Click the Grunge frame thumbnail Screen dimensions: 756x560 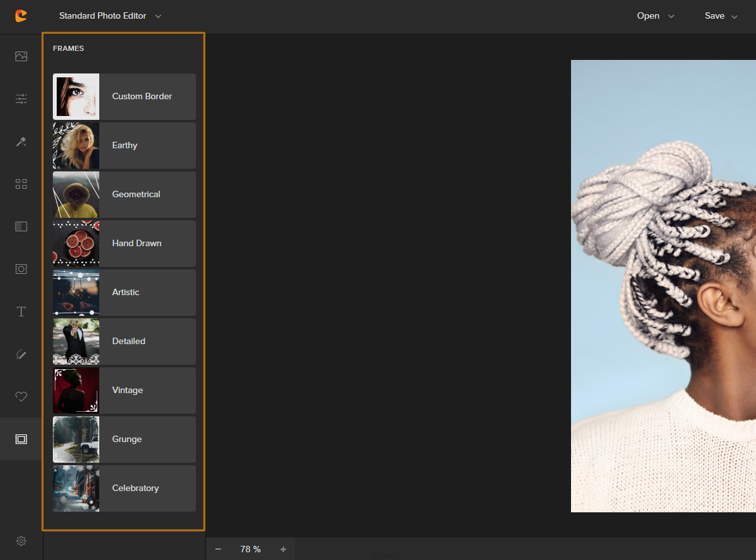coord(76,439)
